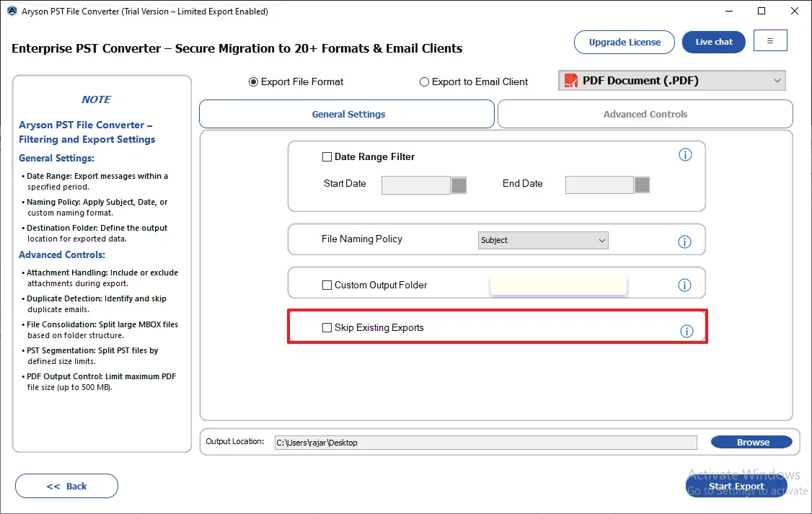The width and height of the screenshot is (812, 514).
Task: Minimize the Aryson PST File Converter window
Action: coord(729,11)
